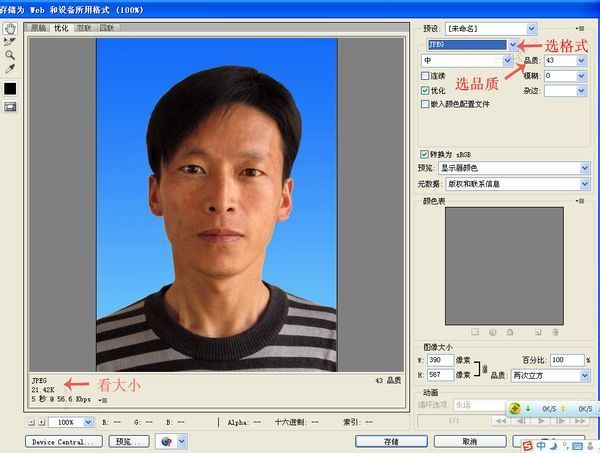Enable the 连续 (Progressive) checkbox
This screenshot has width=600, height=453.
426,75
